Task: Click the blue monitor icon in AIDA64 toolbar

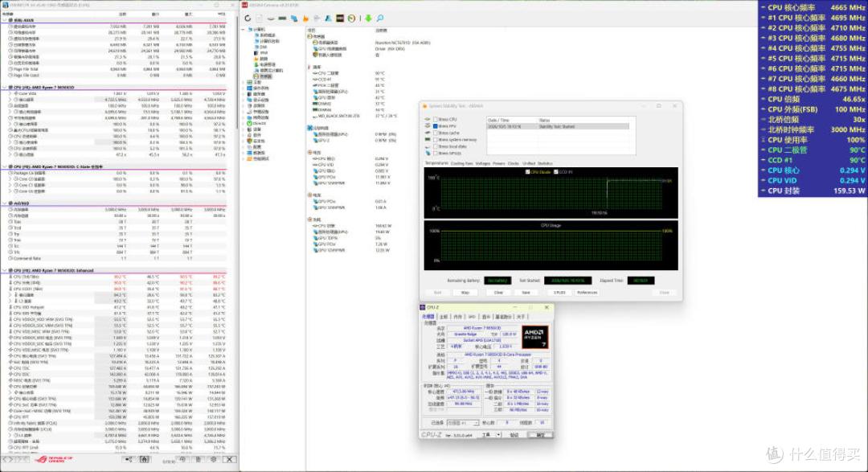Action: 294,18
